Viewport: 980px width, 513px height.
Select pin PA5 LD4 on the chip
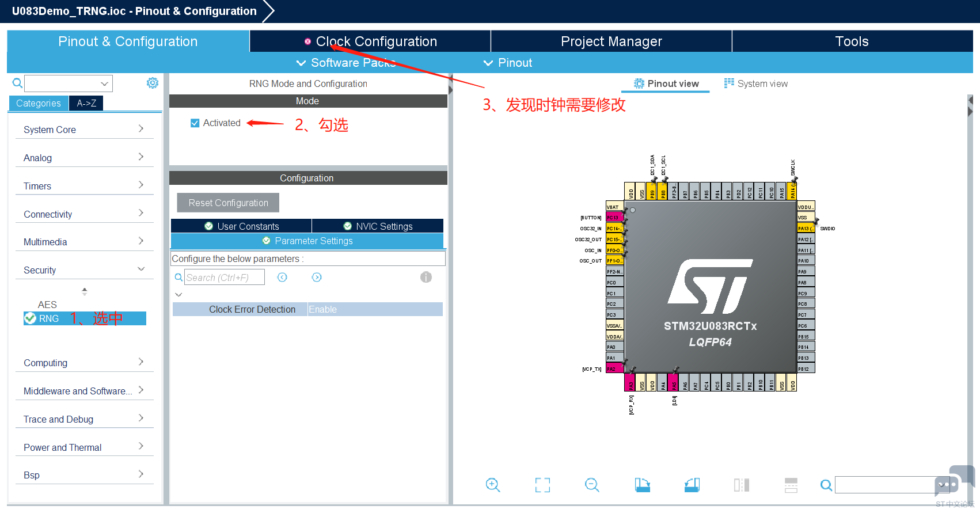(x=674, y=382)
